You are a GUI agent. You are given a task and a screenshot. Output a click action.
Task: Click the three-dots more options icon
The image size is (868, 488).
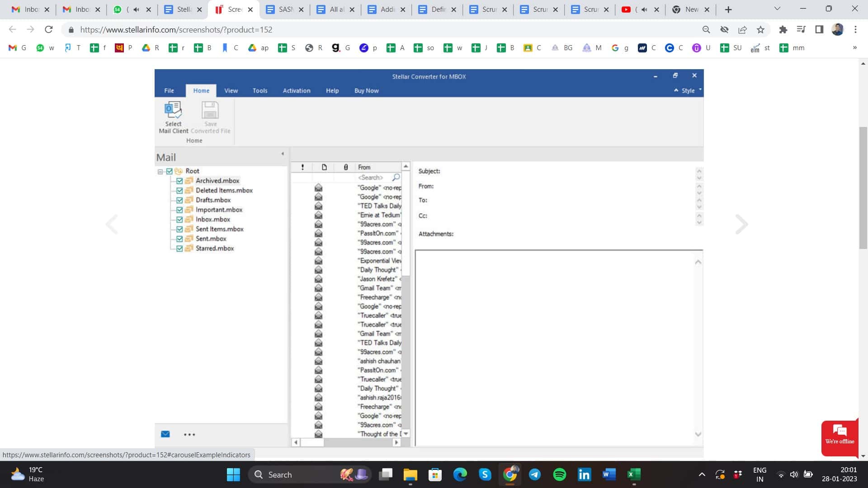click(189, 435)
